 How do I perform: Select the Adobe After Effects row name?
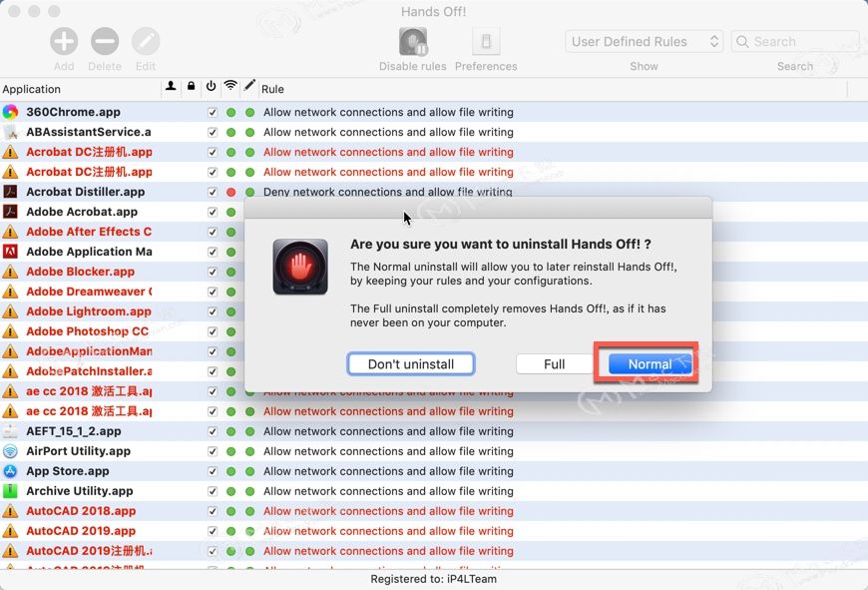coord(89,232)
